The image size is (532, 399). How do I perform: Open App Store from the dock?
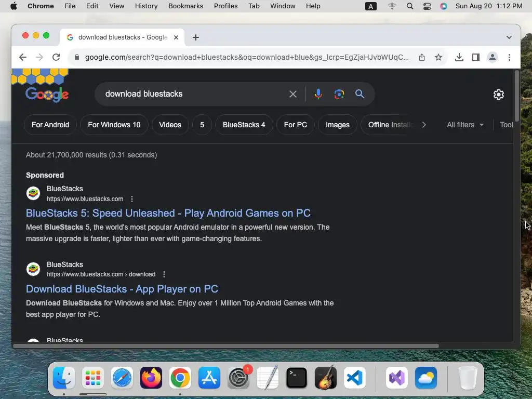point(209,378)
